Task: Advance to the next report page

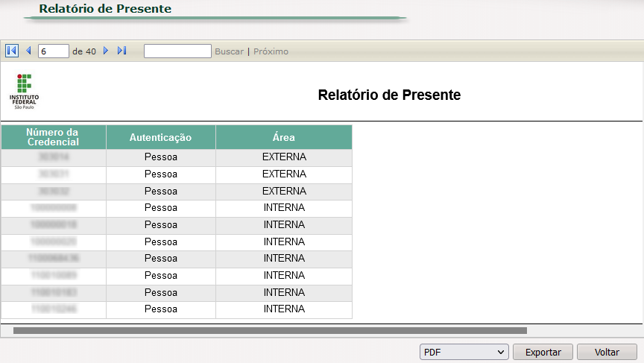Action: (106, 51)
